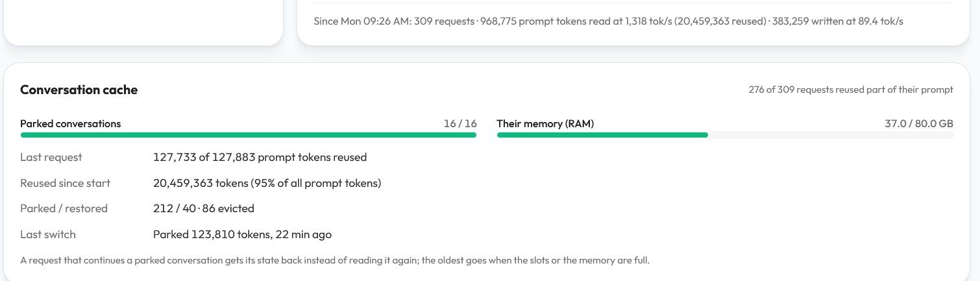Viewport: 980px width, 281px height.
Task: Select the Their memory (RAM) label
Action: pos(545,123)
